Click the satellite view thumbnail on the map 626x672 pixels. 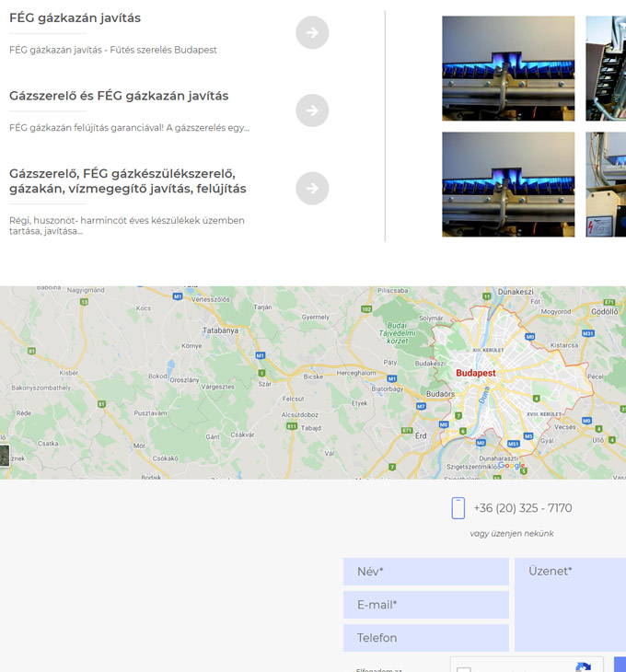[x=5, y=455]
